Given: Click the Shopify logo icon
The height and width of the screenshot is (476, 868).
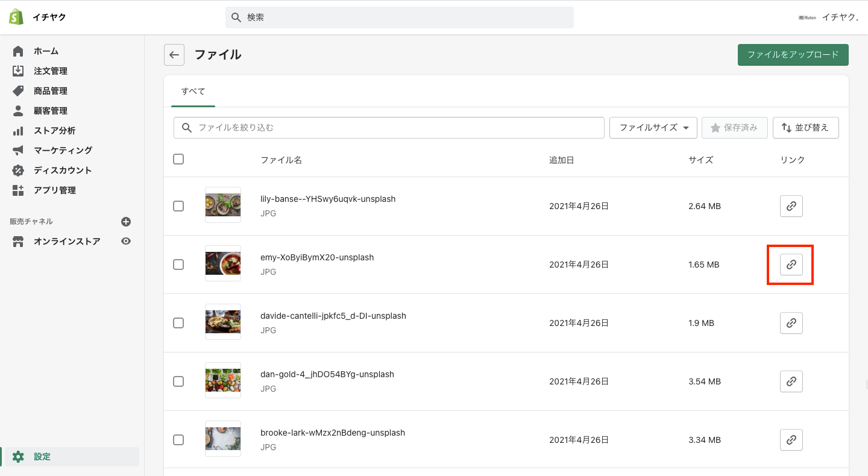Looking at the screenshot, I should (x=16, y=17).
